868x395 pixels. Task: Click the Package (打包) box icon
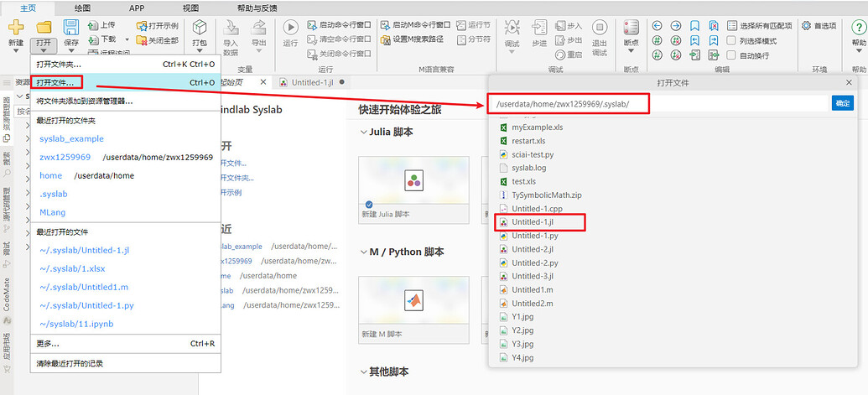point(200,27)
